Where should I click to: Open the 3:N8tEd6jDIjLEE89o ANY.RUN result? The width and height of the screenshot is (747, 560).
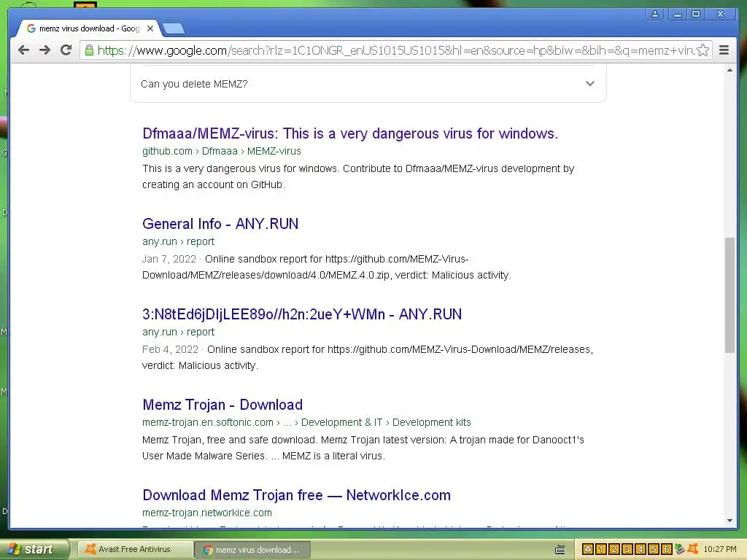tap(301, 314)
